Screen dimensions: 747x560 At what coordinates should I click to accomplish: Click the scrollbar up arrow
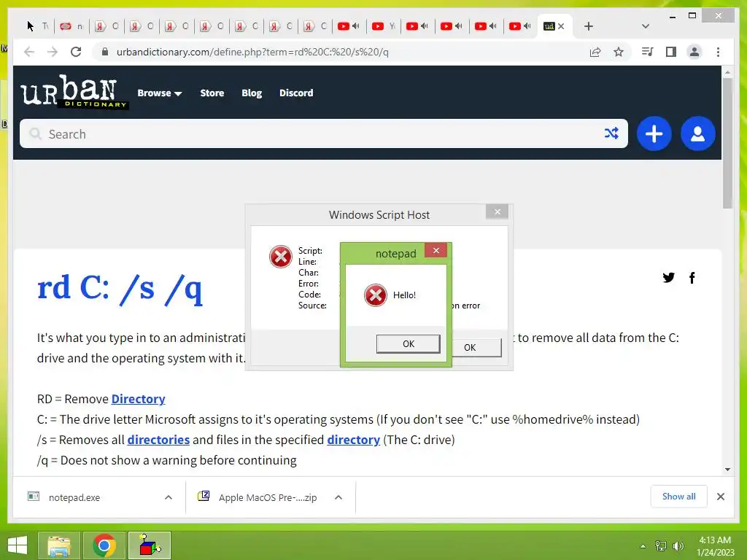727,72
